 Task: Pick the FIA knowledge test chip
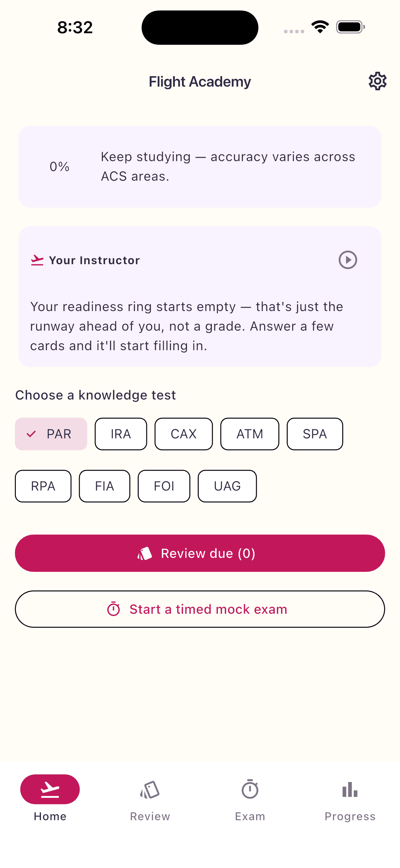(x=104, y=486)
